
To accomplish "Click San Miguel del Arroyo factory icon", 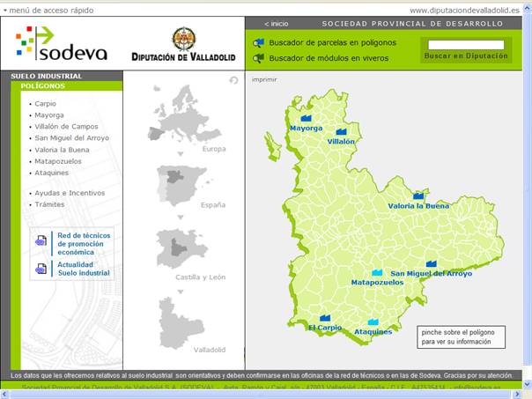I will point(431,263).
